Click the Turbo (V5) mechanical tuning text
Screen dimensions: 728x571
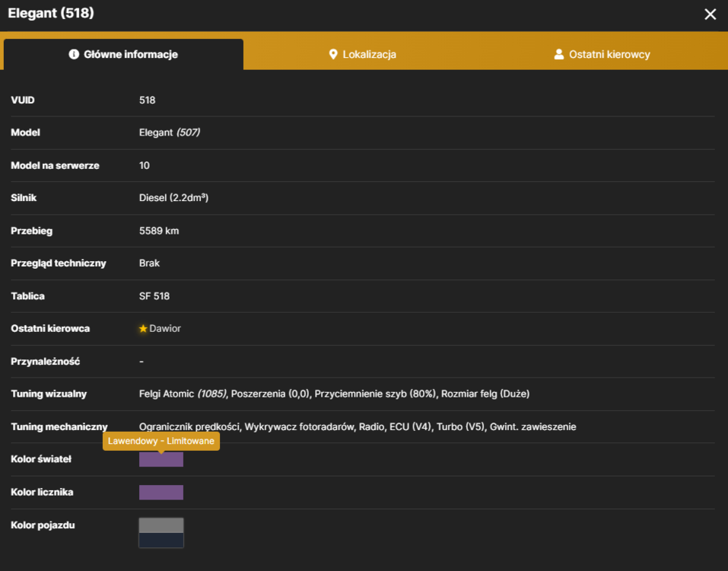pyautogui.click(x=460, y=426)
